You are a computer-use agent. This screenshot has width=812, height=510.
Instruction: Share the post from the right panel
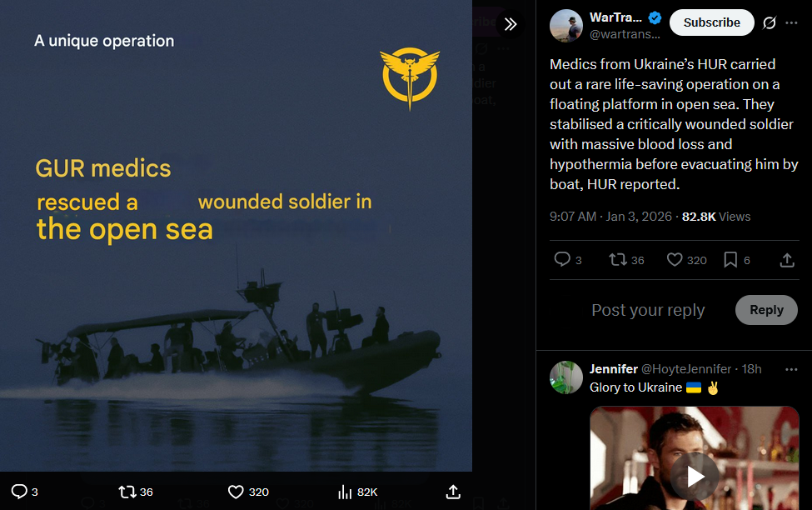pos(786,260)
